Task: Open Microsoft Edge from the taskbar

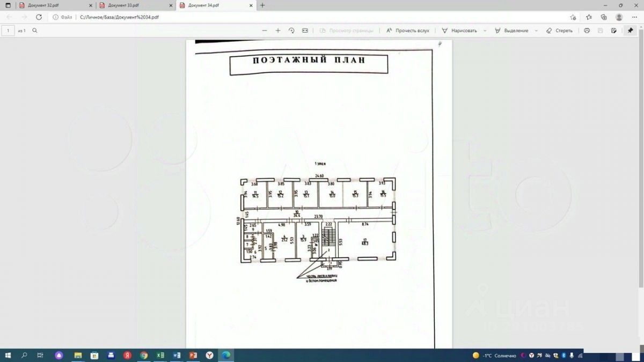Action: pos(226,355)
